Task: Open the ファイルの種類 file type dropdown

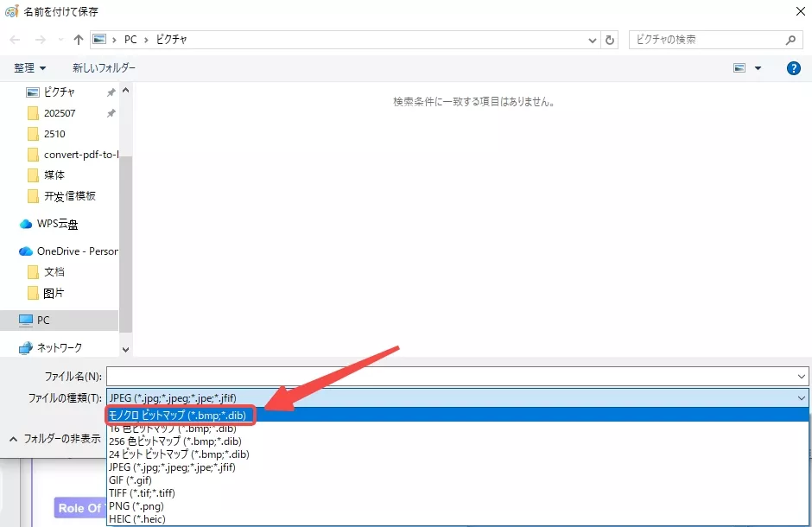Action: pos(803,396)
